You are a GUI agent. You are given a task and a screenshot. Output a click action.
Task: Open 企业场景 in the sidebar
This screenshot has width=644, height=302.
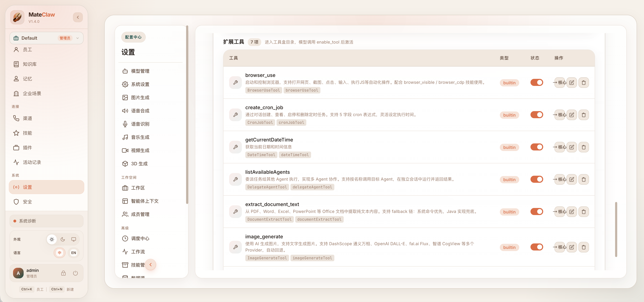pyautogui.click(x=47, y=93)
